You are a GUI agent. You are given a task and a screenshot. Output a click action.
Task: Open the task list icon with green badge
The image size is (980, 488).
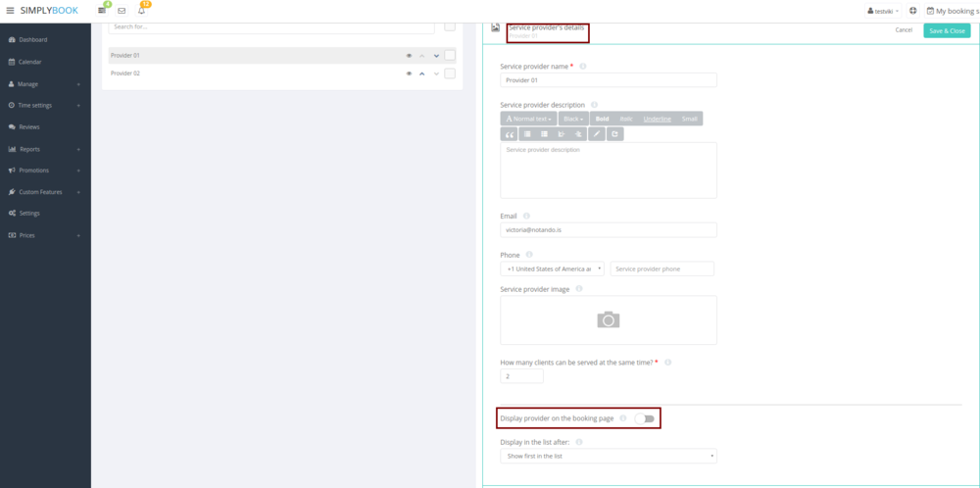point(102,11)
